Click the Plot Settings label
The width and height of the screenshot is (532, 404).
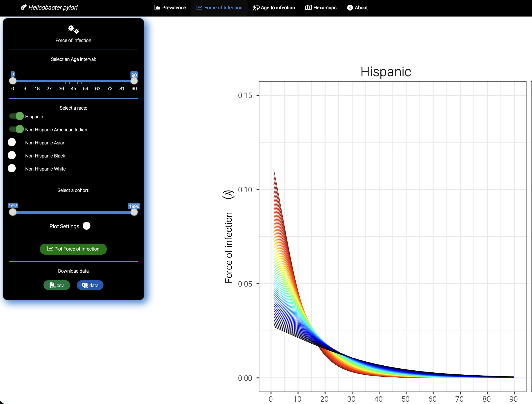tap(64, 226)
